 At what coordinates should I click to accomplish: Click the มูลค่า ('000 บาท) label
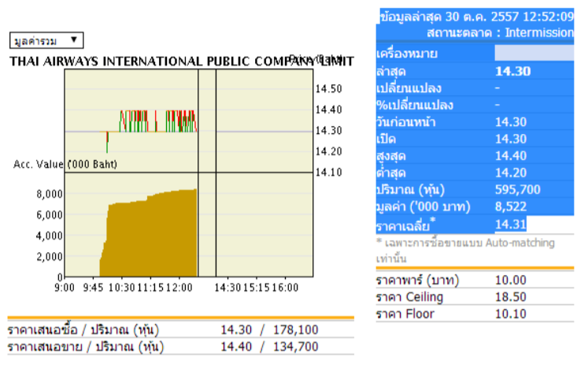(423, 206)
